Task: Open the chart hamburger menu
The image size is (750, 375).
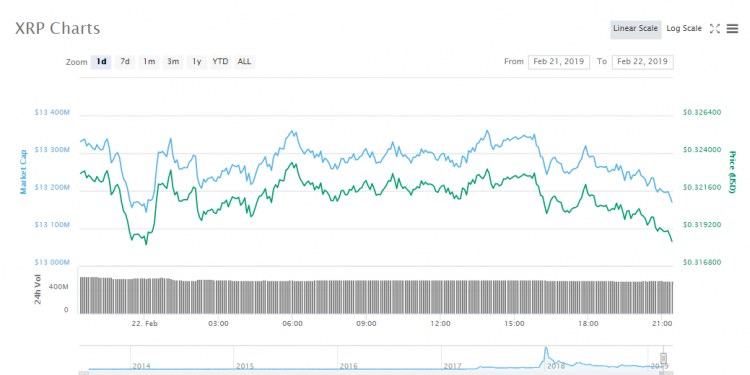Action: pyautogui.click(x=732, y=29)
